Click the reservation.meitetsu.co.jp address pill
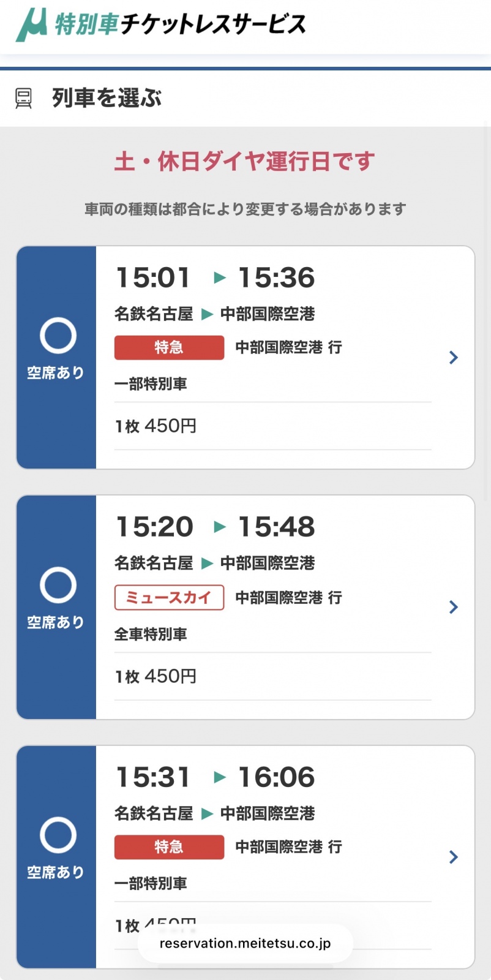This screenshot has height=980, width=491. [245, 943]
